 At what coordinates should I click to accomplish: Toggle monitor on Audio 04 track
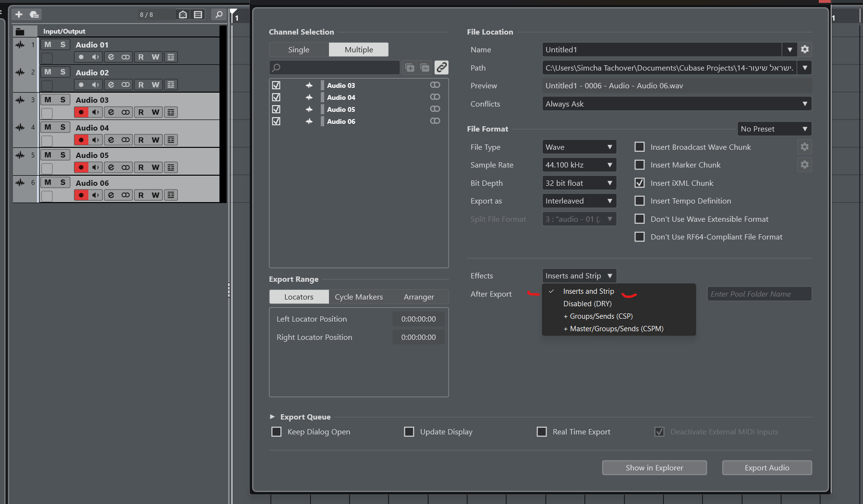coord(96,140)
